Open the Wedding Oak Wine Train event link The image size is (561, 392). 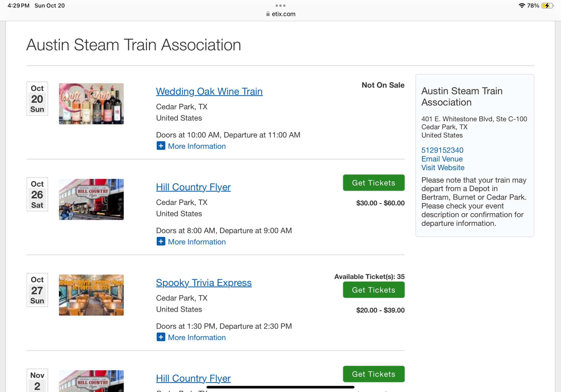209,91
